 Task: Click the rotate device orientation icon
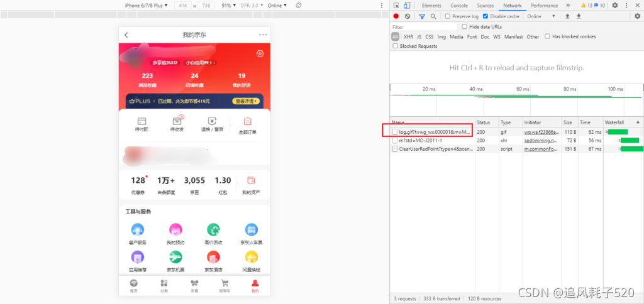click(299, 5)
